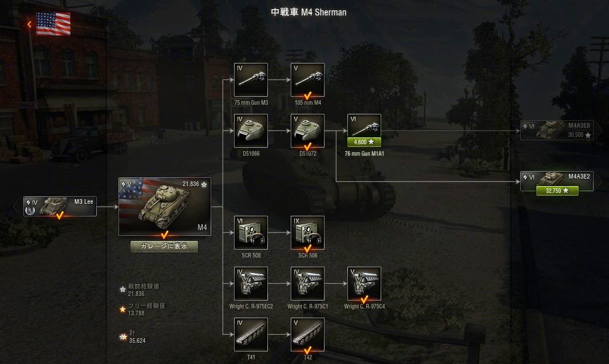Select the 105 mm M4 gun module
The image size is (609, 364).
point(307,80)
